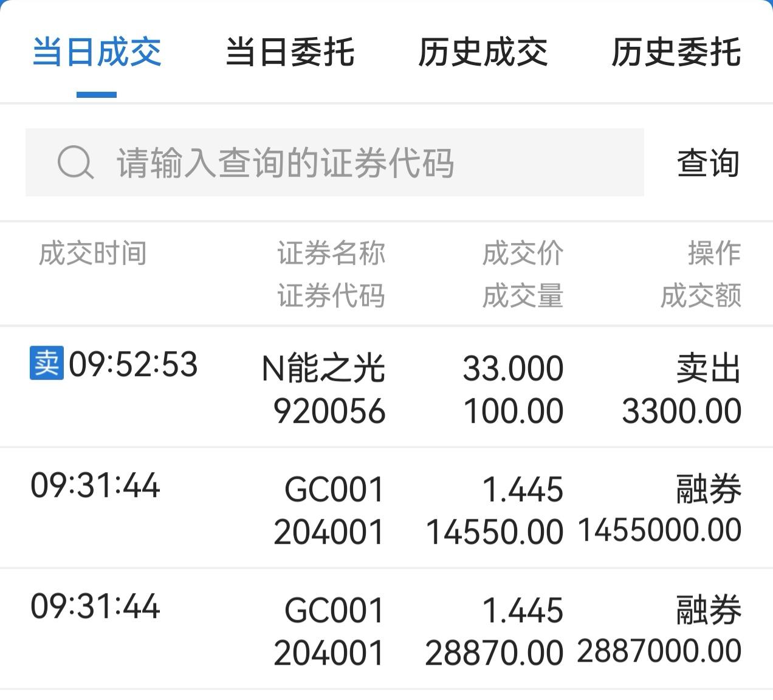
Task: Focus the 请输入查询的证券代码 input field
Action: click(334, 162)
